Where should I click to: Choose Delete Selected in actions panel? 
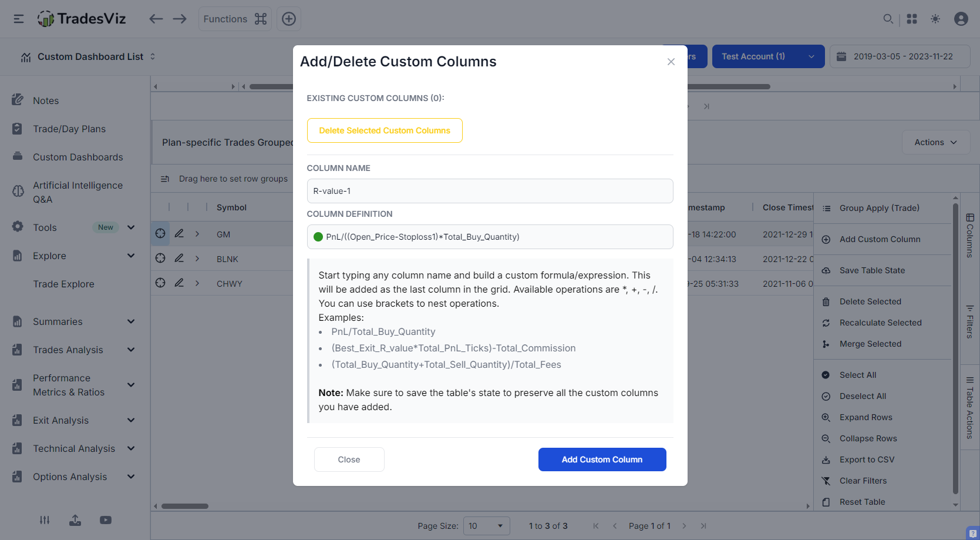pyautogui.click(x=870, y=301)
